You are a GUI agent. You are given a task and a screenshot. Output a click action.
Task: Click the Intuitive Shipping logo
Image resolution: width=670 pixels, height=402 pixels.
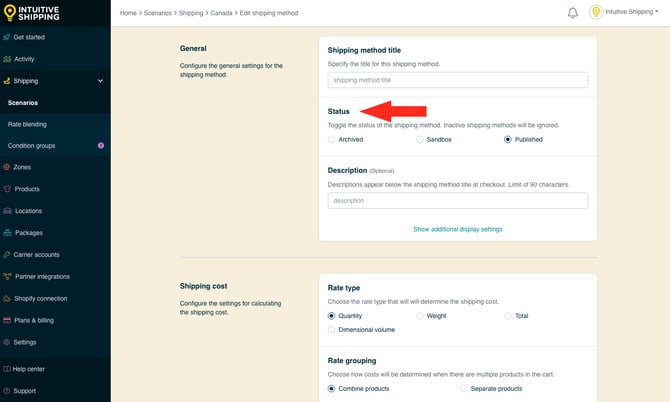pos(31,13)
